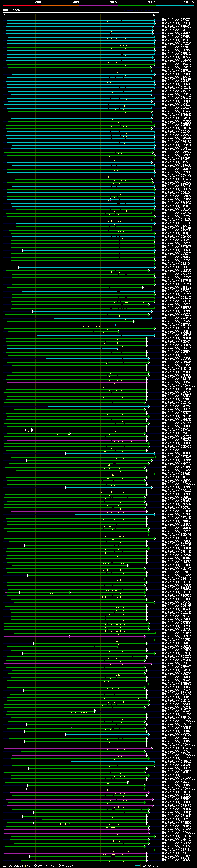Click the red 20% identity color segment
This screenshot has height=868, width=197.
tap(22, 6)
